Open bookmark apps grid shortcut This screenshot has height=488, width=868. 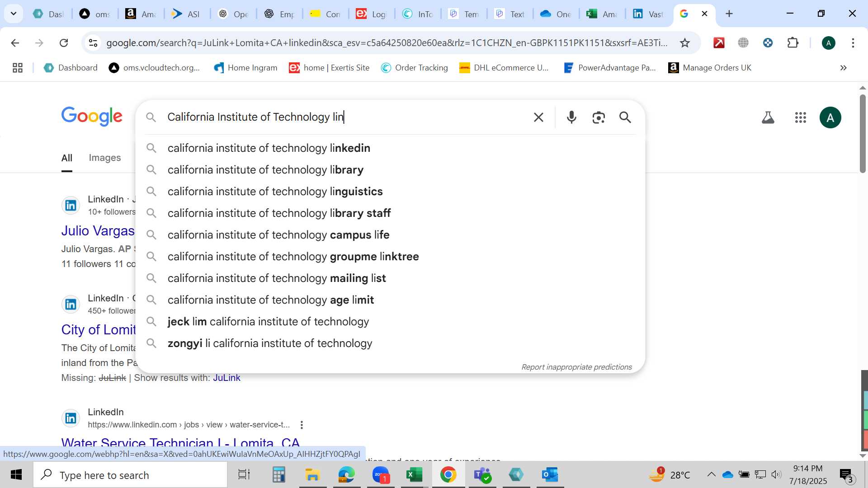18,68
